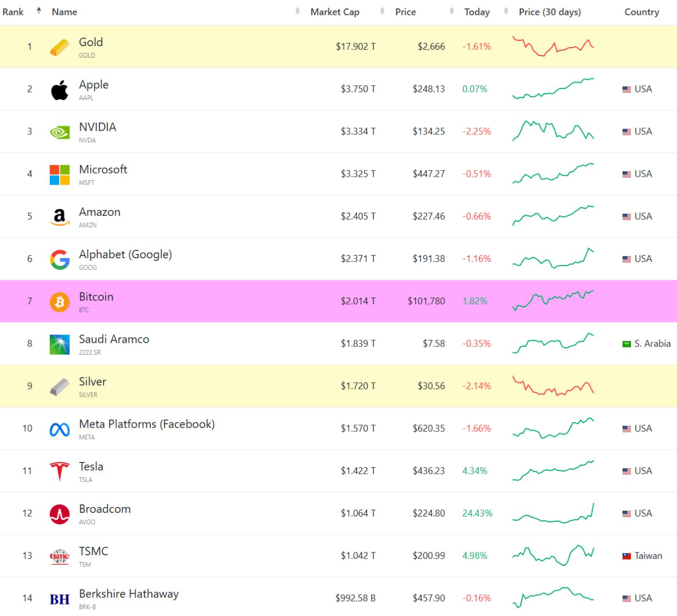Click the Apple logo icon

(60, 90)
